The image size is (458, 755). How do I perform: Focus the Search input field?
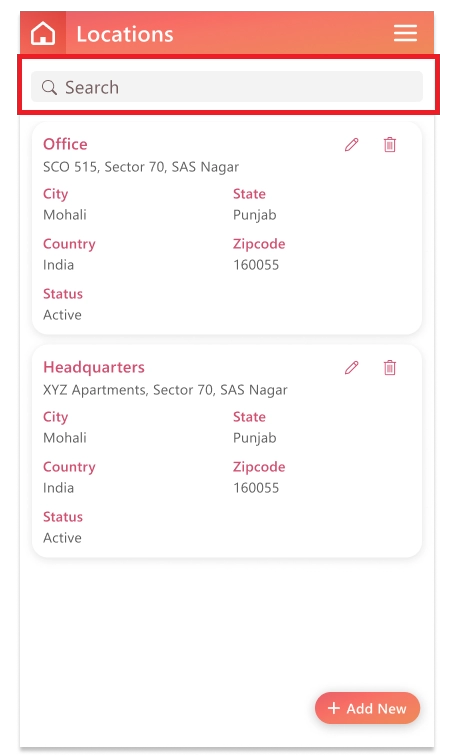(x=227, y=87)
